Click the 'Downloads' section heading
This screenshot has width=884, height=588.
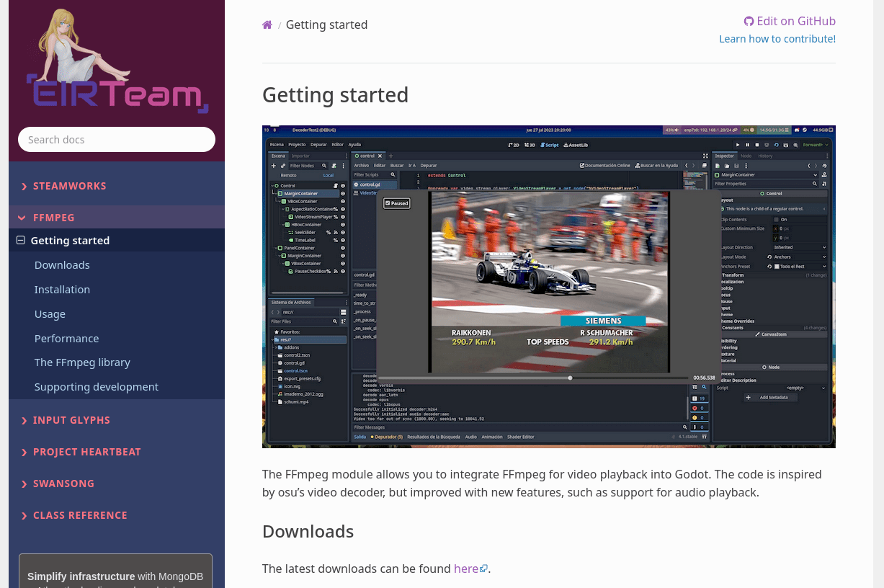point(308,532)
